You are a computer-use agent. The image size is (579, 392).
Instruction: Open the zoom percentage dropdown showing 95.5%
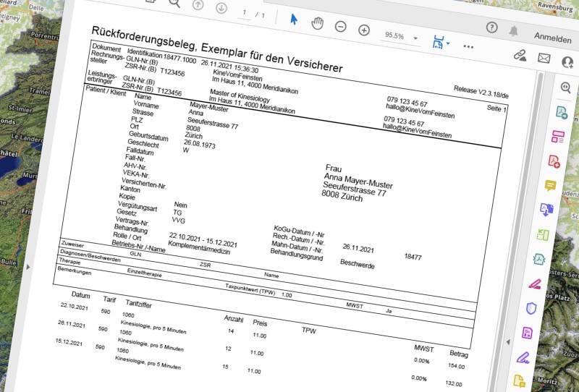[401, 37]
